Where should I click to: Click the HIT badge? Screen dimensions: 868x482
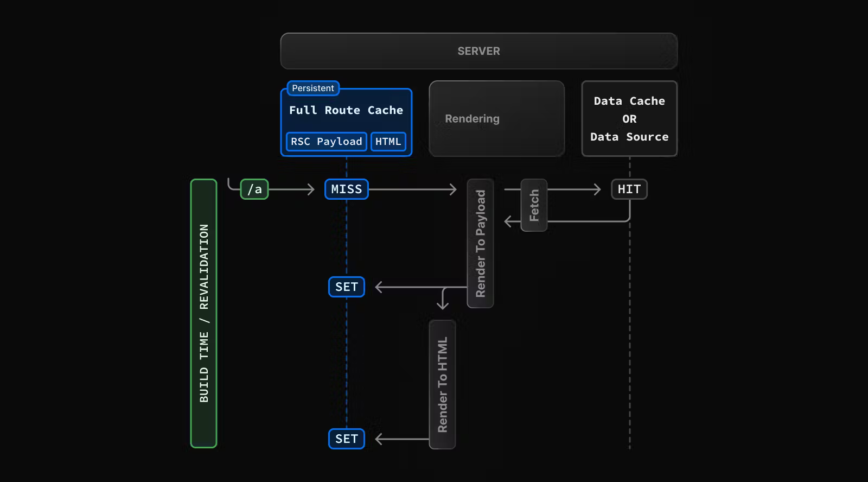tap(629, 189)
